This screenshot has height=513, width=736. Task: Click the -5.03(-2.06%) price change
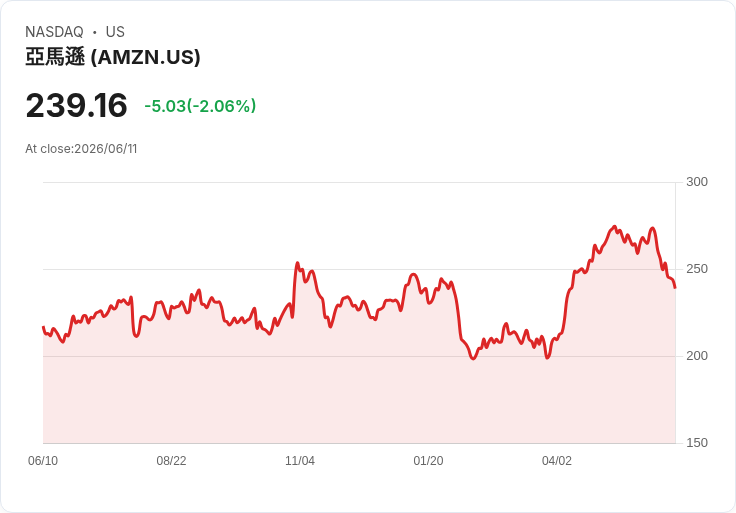[200, 106]
